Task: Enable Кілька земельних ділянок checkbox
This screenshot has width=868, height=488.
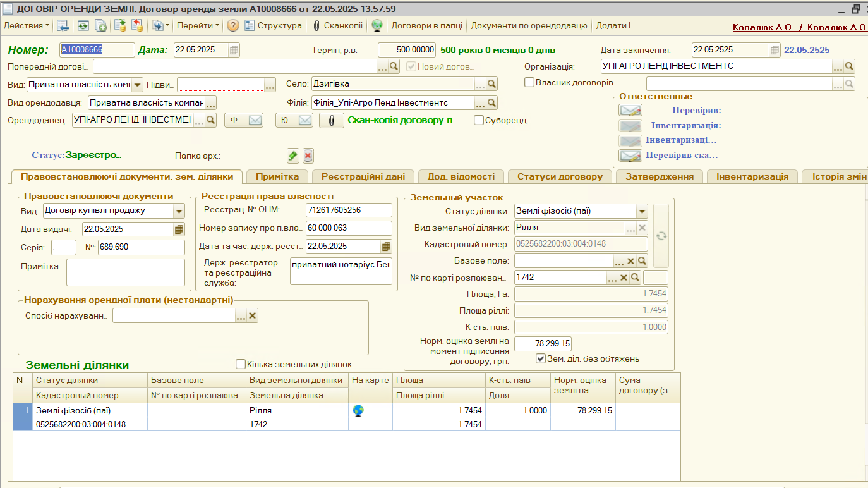Action: tap(240, 364)
